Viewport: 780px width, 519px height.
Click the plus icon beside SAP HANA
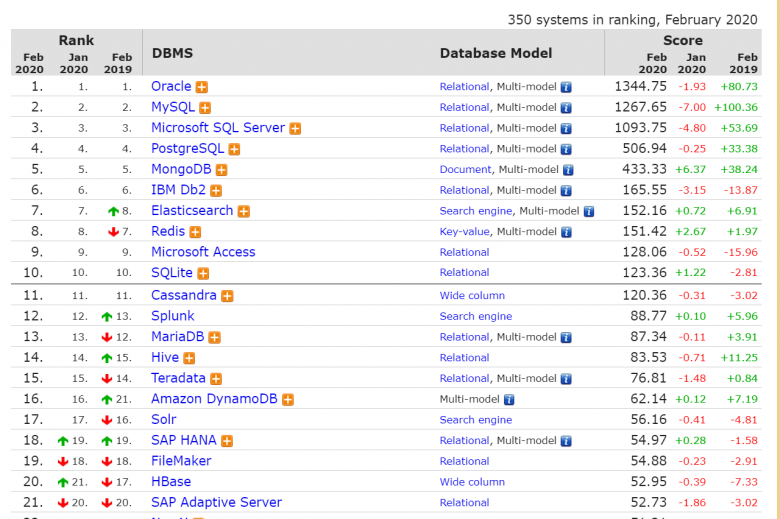point(227,441)
